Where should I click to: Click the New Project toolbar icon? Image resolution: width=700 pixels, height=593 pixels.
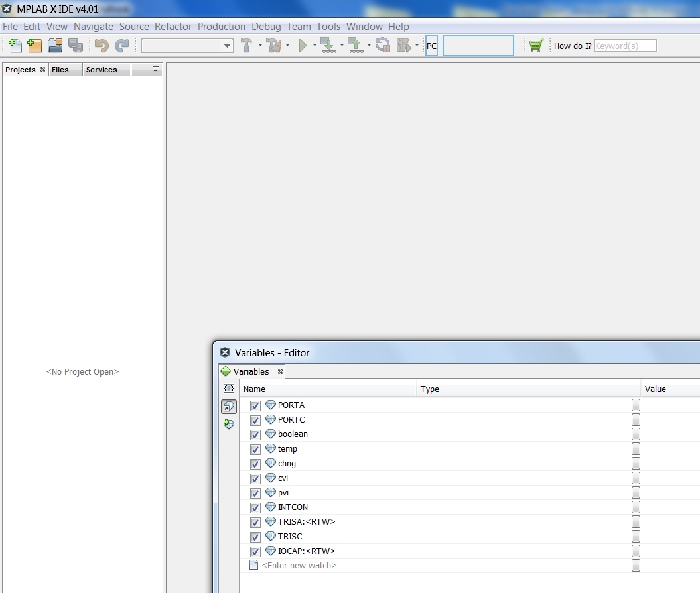coord(35,46)
